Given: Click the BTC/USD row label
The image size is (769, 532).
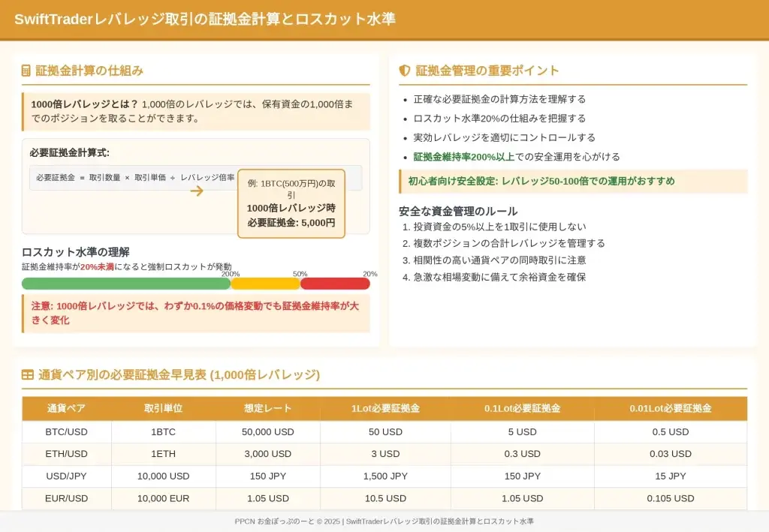Looking at the screenshot, I should [x=67, y=432].
